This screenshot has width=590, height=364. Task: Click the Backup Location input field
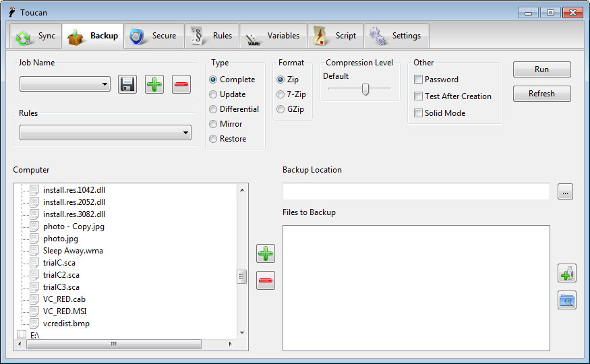[x=416, y=192]
